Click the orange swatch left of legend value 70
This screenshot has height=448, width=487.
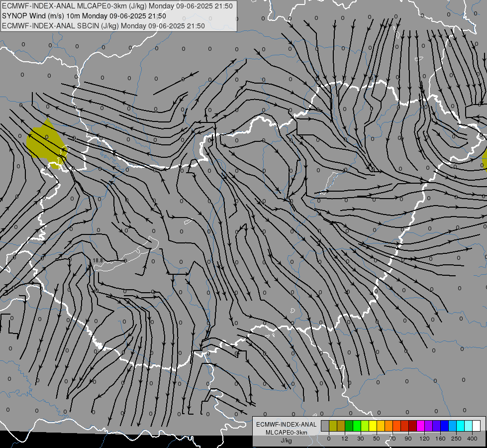tap(389, 426)
